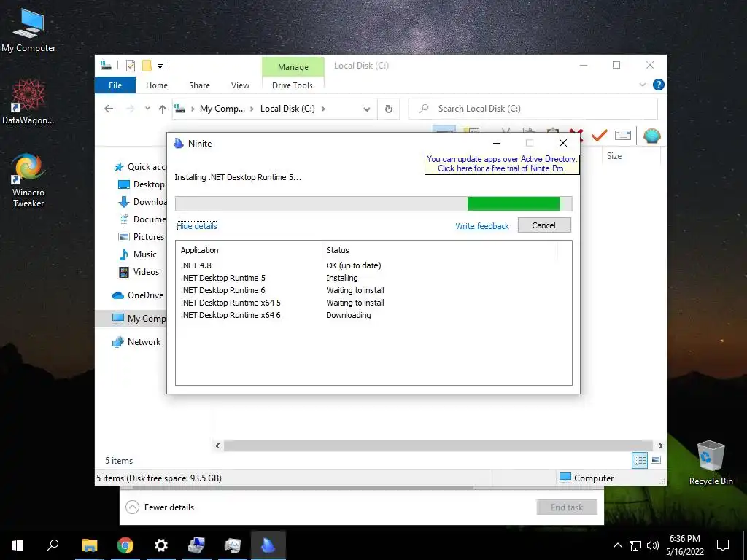Open the installer taskbar icon next to Settings
Viewport: 747px width, 560px height.
[197, 545]
